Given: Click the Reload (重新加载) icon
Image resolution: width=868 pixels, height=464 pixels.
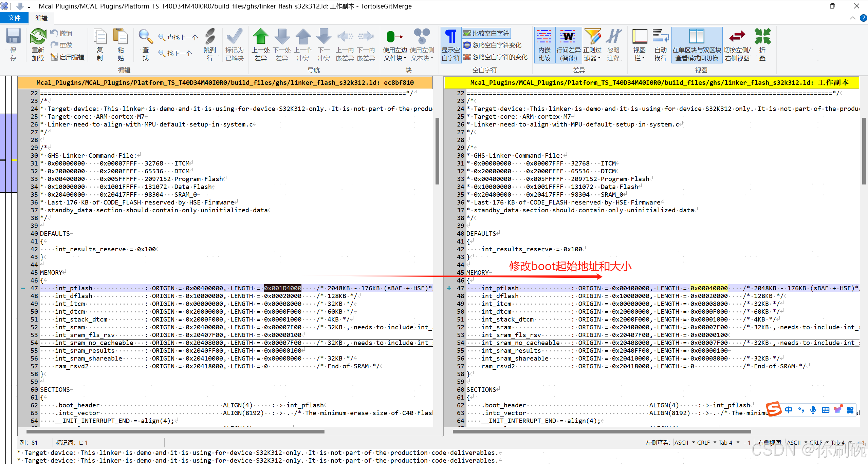Looking at the screenshot, I should tap(38, 44).
